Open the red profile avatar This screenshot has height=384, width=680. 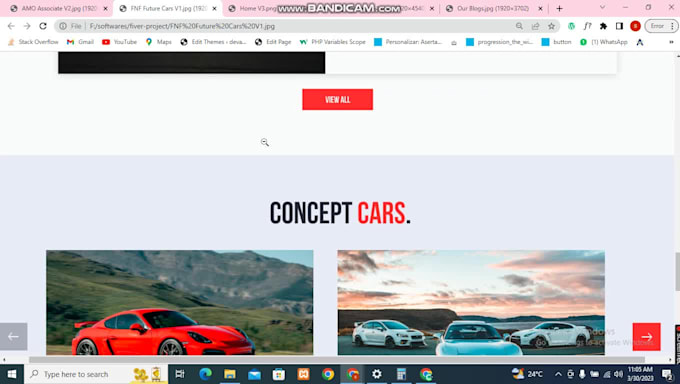point(635,26)
